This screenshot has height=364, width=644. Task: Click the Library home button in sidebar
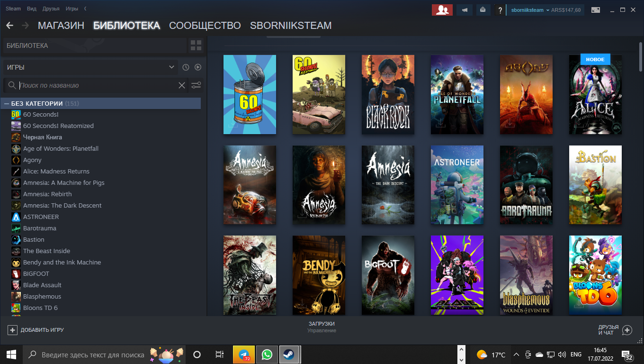95,45
